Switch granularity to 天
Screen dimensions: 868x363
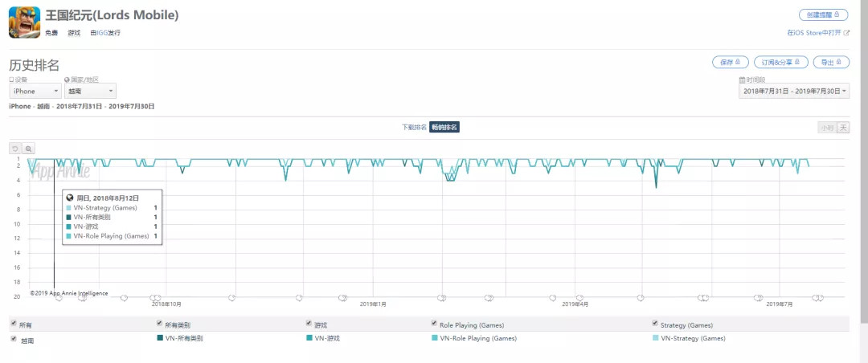pos(843,128)
